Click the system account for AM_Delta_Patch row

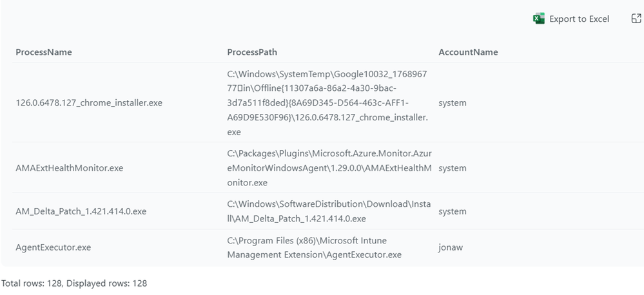click(x=453, y=212)
